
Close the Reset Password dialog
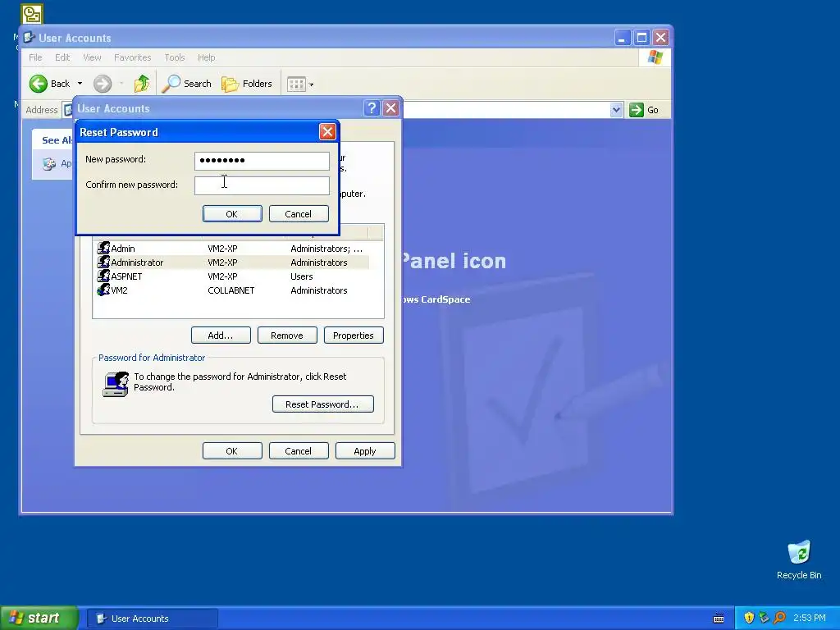pos(327,132)
